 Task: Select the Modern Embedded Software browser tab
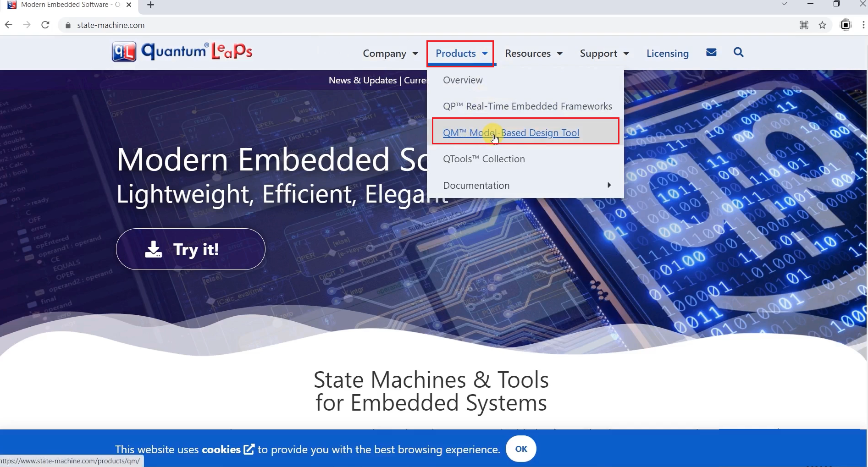(x=69, y=5)
